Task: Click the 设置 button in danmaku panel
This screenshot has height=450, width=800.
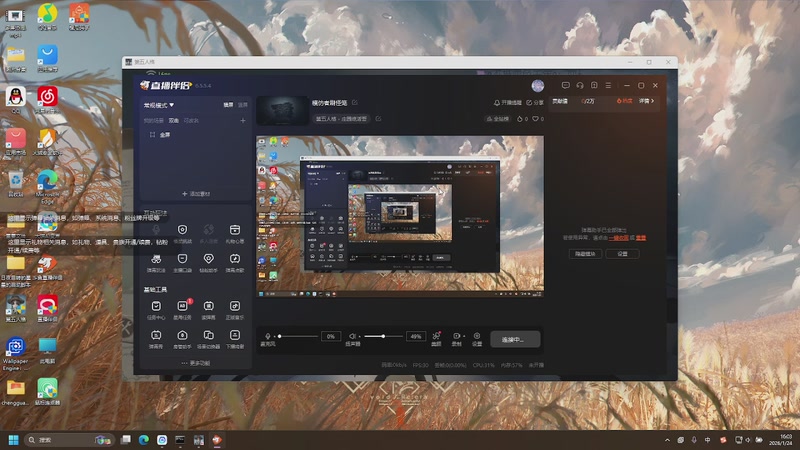Action: [622, 254]
